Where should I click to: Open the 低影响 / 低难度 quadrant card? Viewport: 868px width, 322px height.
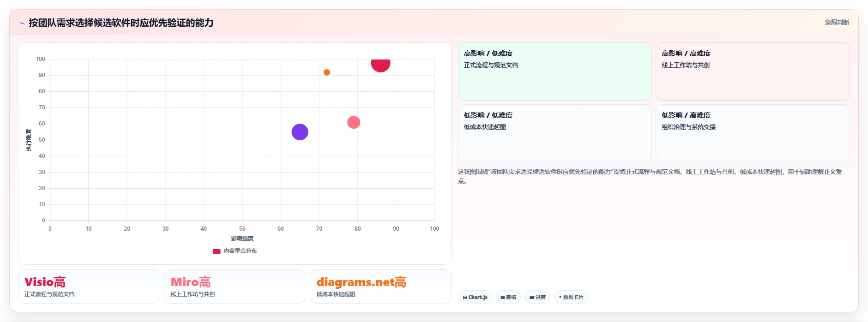coord(555,133)
